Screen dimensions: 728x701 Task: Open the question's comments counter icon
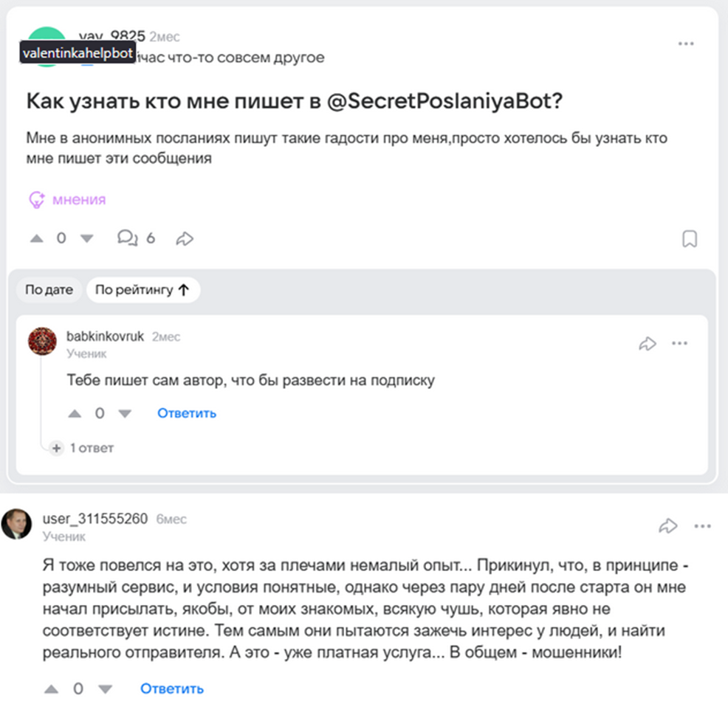(128, 238)
